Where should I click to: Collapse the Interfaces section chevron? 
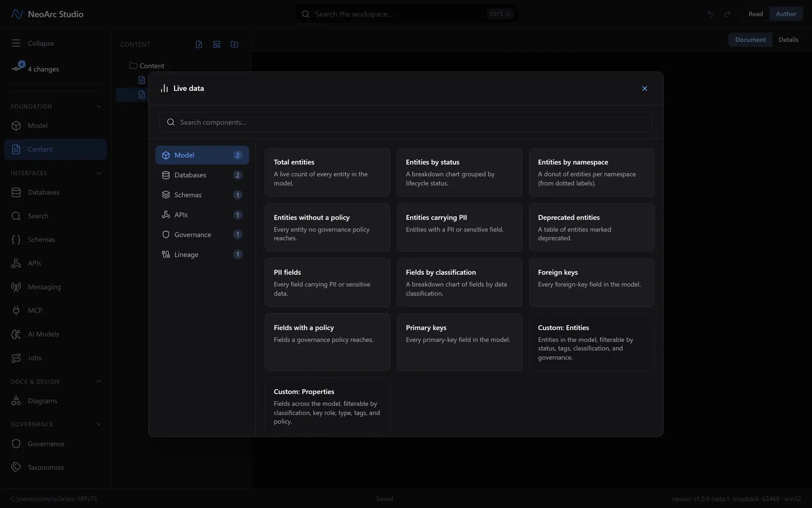click(x=98, y=173)
